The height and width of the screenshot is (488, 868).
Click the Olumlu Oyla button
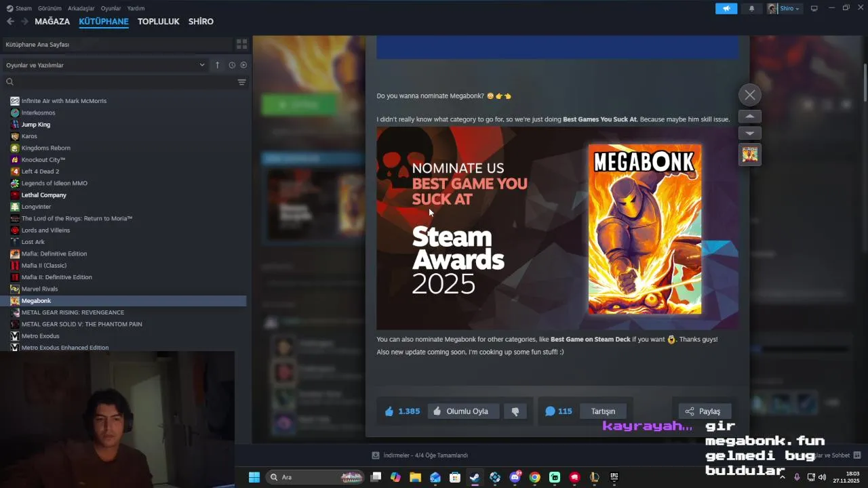click(x=463, y=411)
